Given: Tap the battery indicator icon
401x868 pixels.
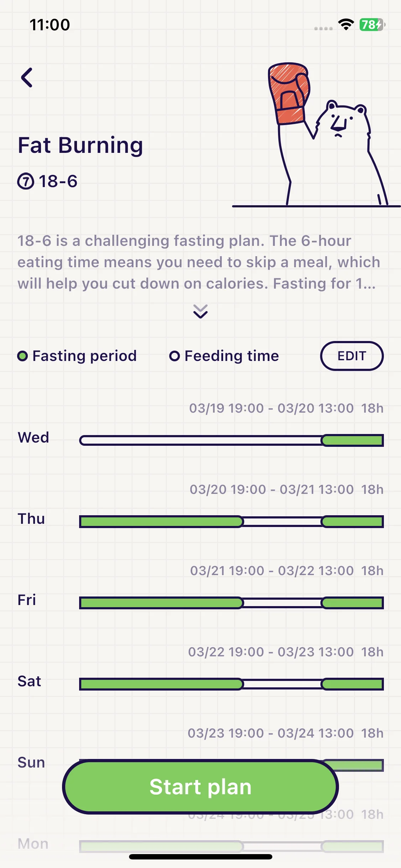Looking at the screenshot, I should coord(372,25).
